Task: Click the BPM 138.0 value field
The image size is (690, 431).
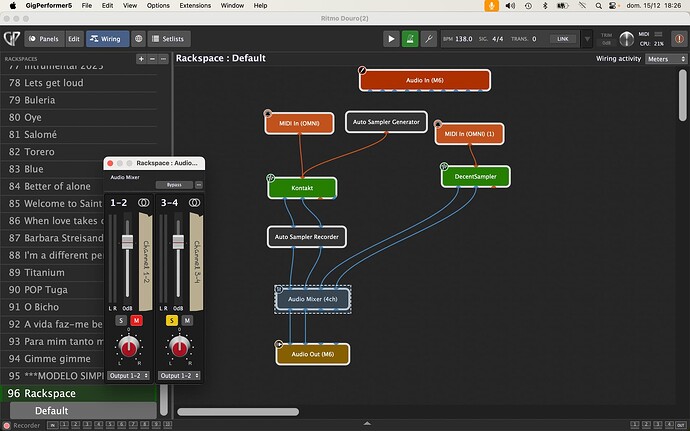Action: [x=464, y=39]
